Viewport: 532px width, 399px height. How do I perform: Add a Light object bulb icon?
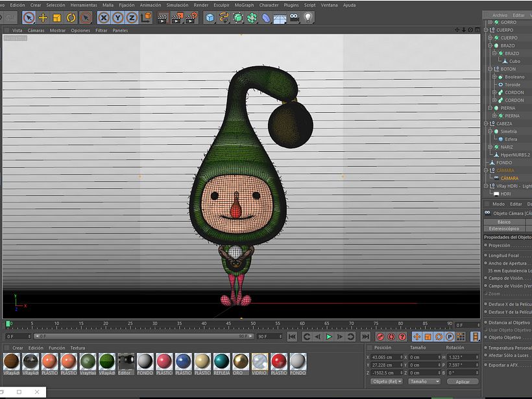coord(308,18)
